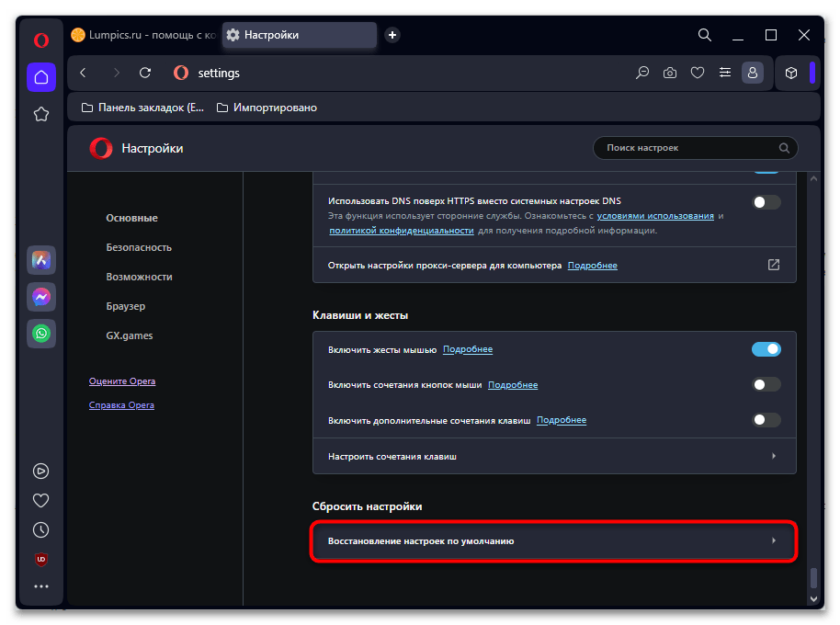Expand Восстановление настроек по умолчанию row
840x625 pixels.
pyautogui.click(x=554, y=541)
